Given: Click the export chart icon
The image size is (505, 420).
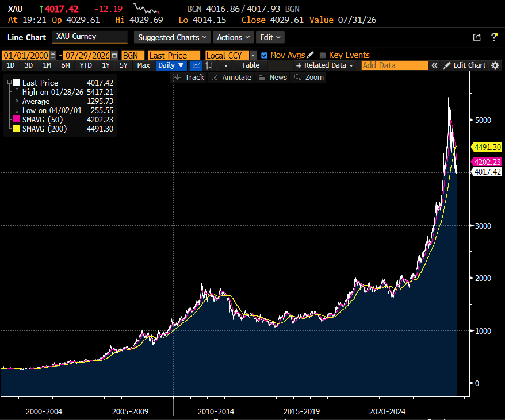Looking at the screenshot, I should (477, 37).
